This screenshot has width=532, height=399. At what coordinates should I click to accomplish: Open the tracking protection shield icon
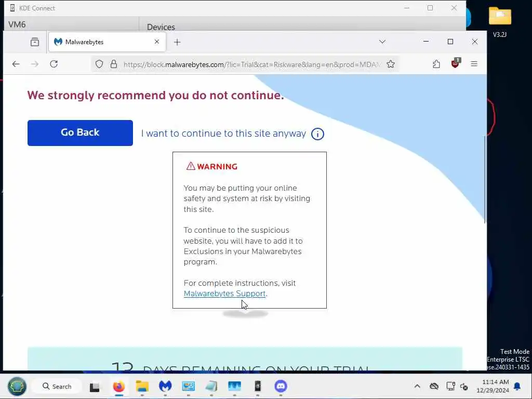[x=99, y=64]
